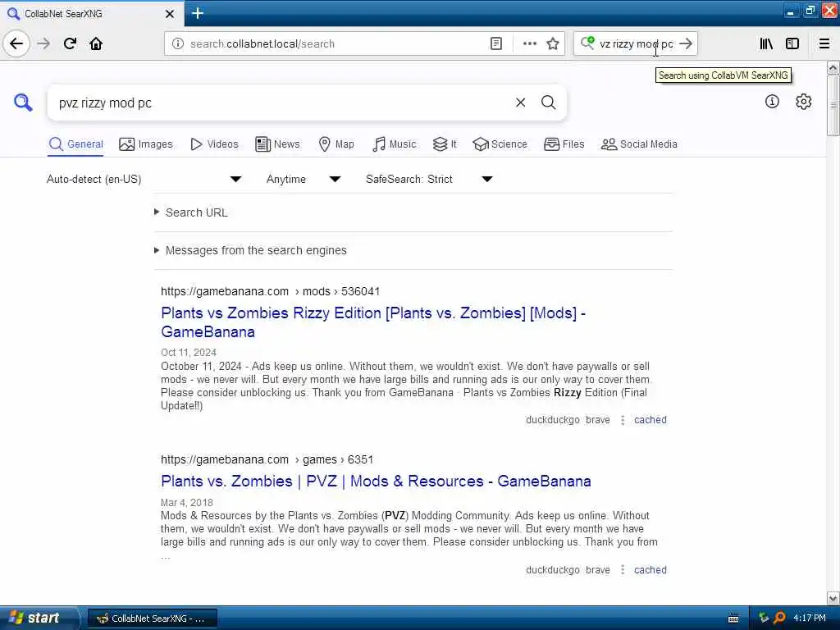Click the 4:17 PM clock
This screenshot has width=840, height=630.
coord(810,618)
